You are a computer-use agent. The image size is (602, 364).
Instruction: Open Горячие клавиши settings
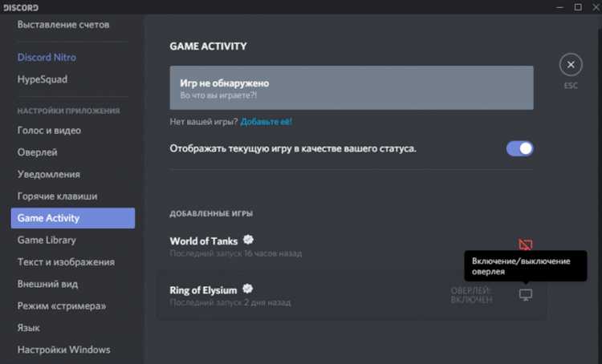pyautogui.click(x=57, y=196)
